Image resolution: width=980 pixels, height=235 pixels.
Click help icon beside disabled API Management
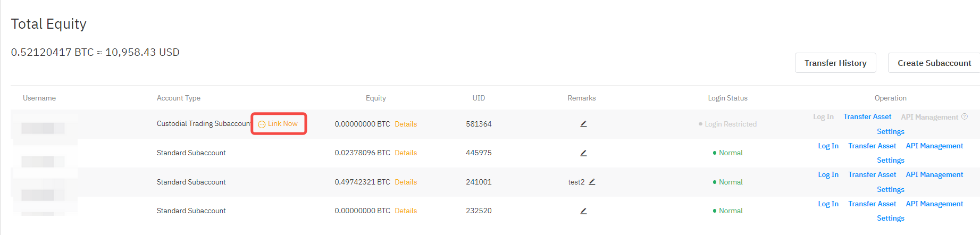coord(965,117)
